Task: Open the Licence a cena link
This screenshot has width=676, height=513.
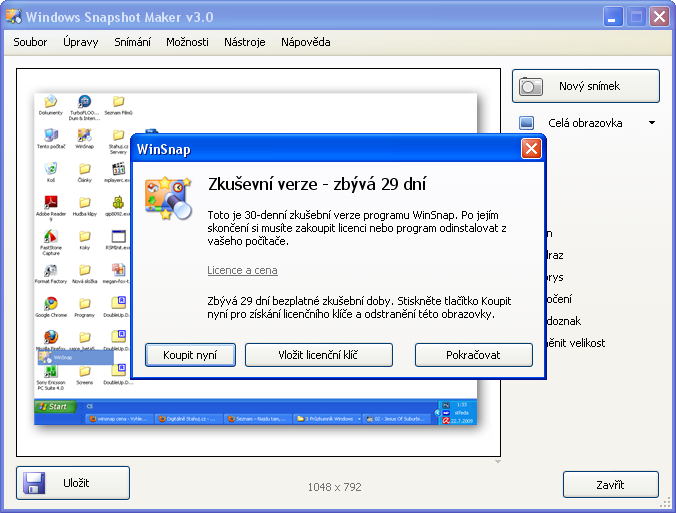Action: click(242, 270)
